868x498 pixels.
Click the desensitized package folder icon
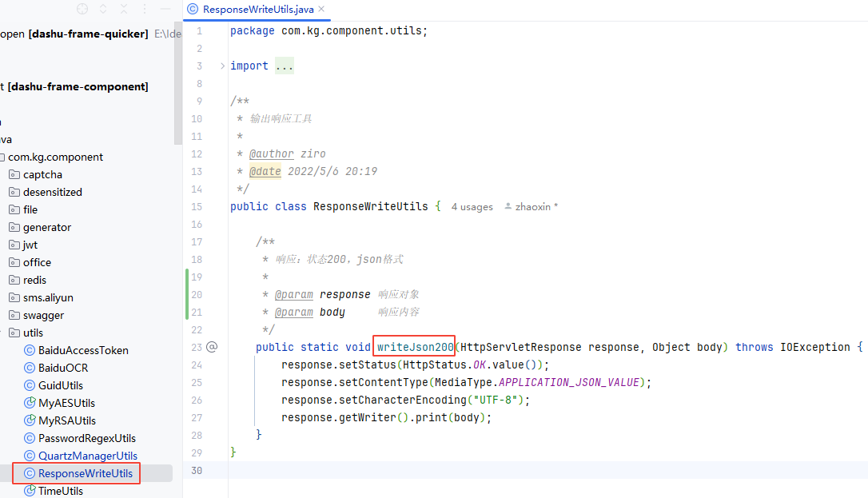[14, 192]
